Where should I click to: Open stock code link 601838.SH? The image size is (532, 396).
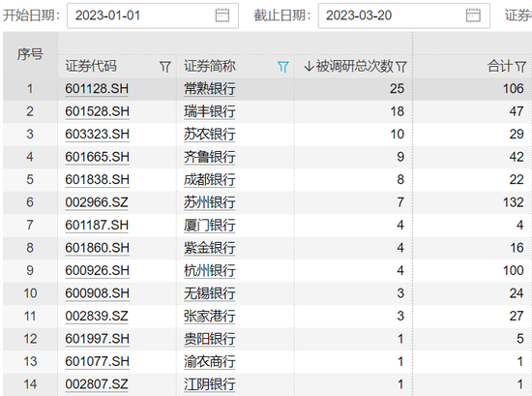coord(97,180)
